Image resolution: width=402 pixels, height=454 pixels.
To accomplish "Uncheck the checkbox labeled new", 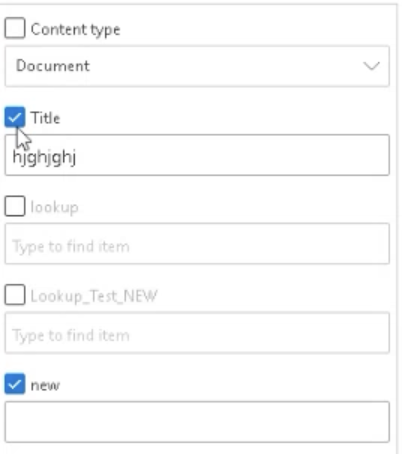I will [x=15, y=384].
